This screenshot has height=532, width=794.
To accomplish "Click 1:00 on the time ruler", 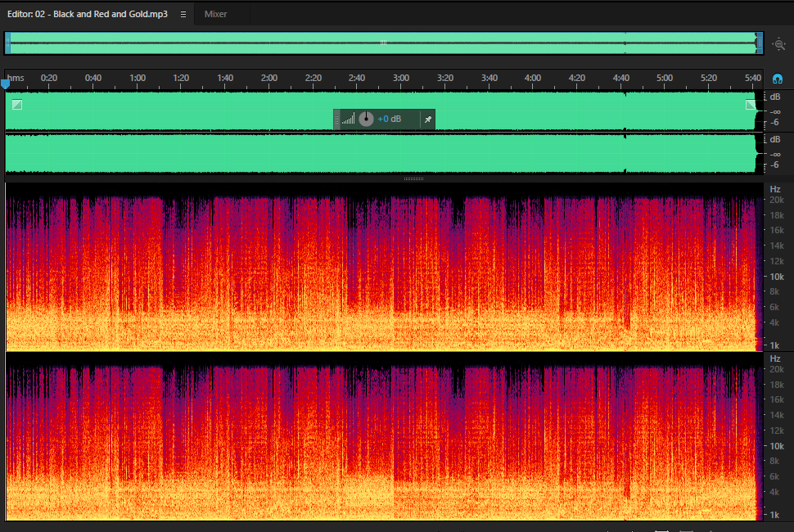I will click(x=138, y=78).
